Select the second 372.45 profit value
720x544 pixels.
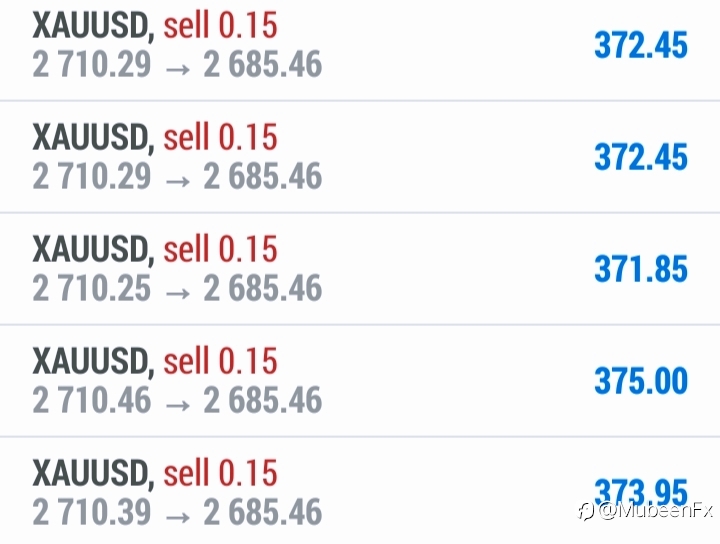[x=641, y=157]
